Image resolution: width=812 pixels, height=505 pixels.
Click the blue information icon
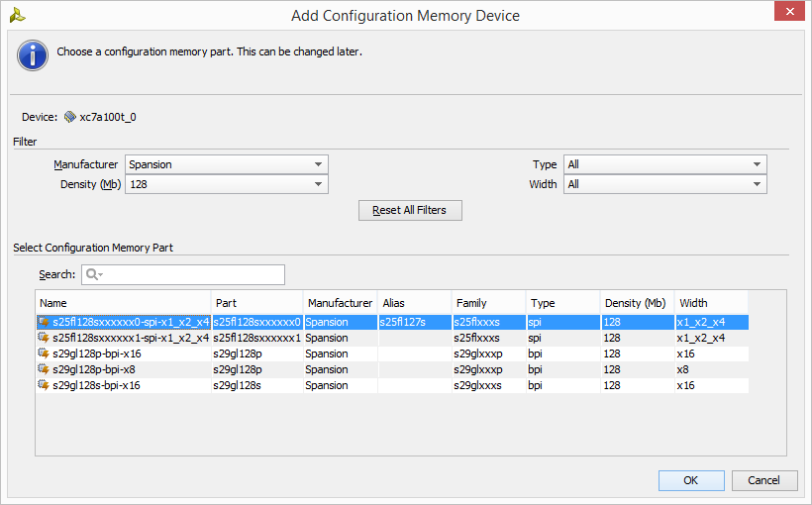coord(33,55)
